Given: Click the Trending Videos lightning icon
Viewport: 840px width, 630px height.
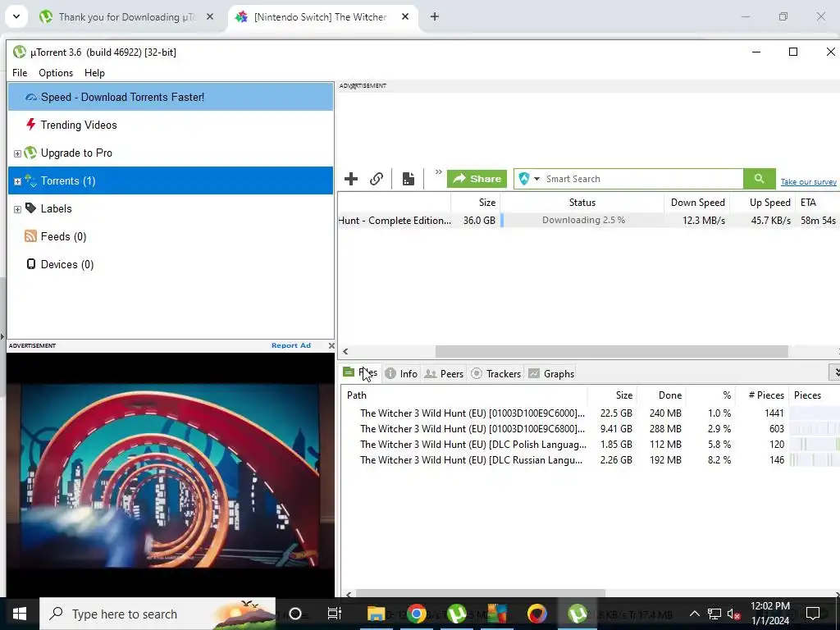Looking at the screenshot, I should pos(30,125).
